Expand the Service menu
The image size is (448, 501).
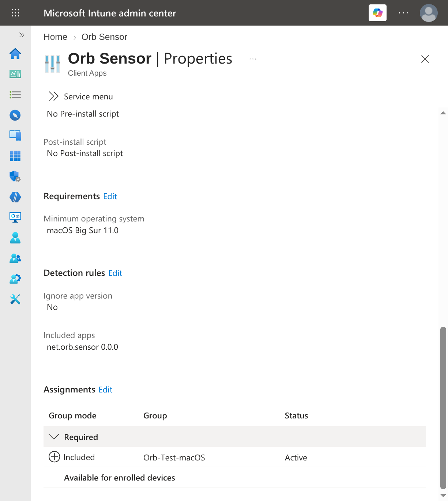click(80, 96)
